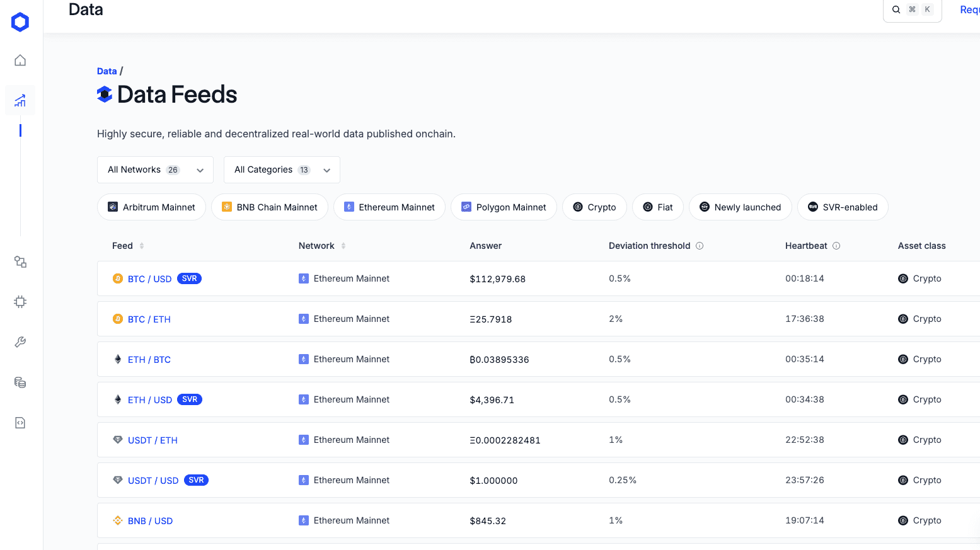
Task: Click the $4,396.71 answer value
Action: pos(492,400)
